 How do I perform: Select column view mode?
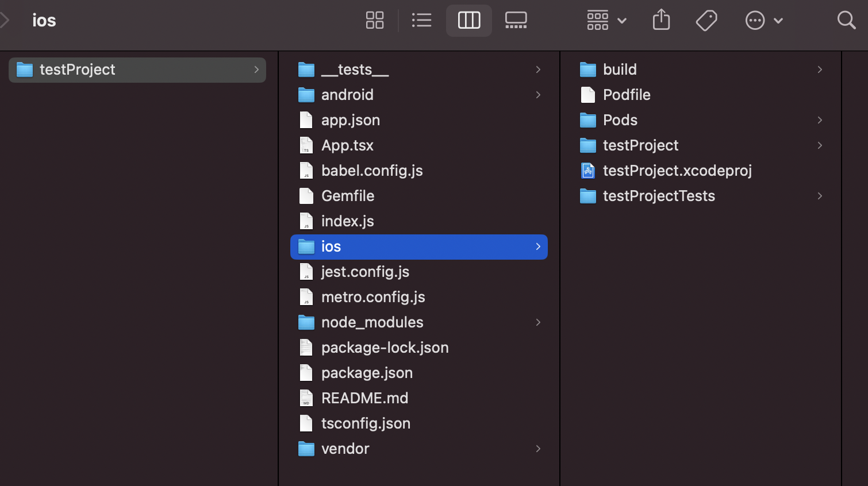tap(469, 21)
